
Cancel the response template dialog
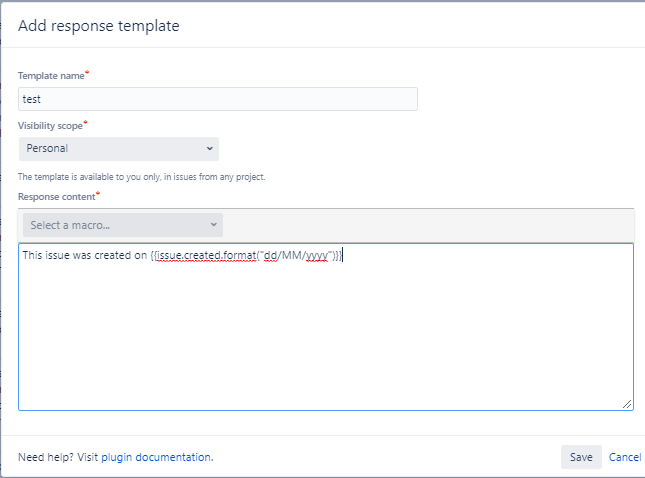625,457
